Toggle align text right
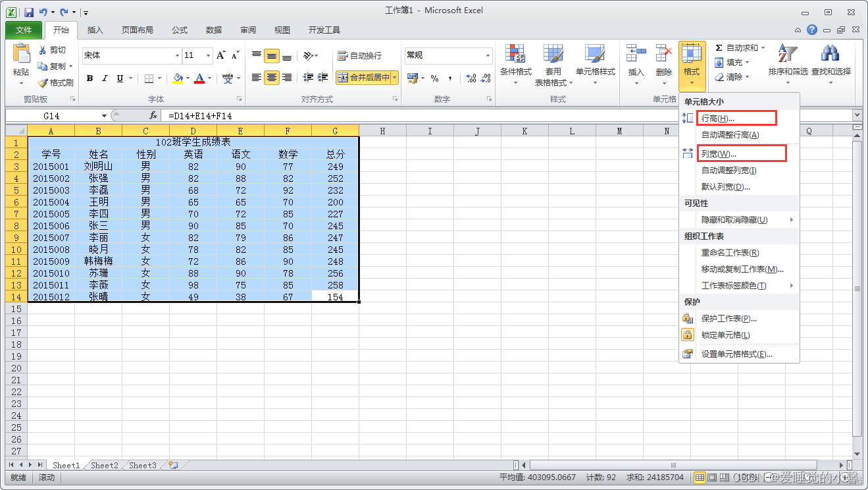 (287, 78)
